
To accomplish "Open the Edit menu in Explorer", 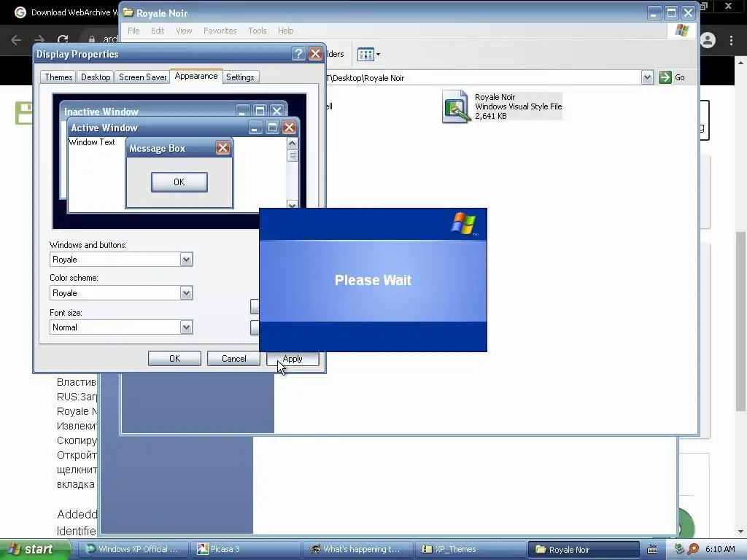I will [158, 31].
